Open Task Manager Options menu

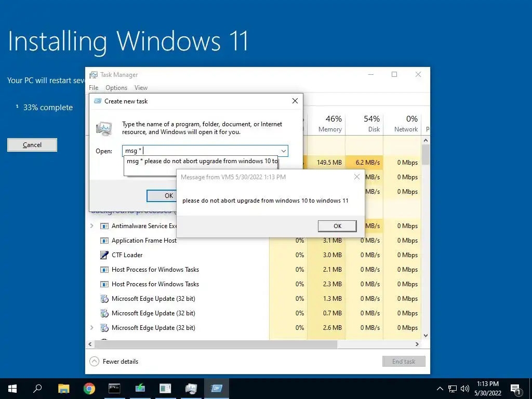(116, 87)
